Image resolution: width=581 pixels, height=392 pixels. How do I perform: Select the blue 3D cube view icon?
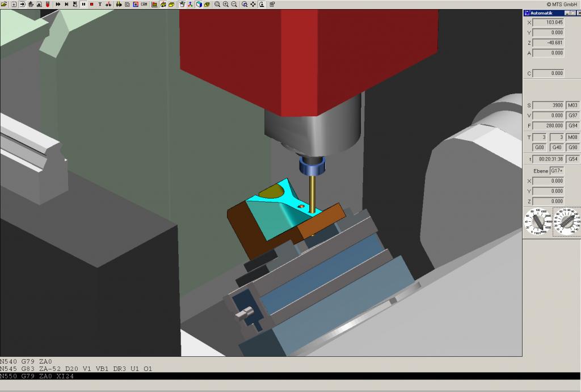(x=199, y=5)
